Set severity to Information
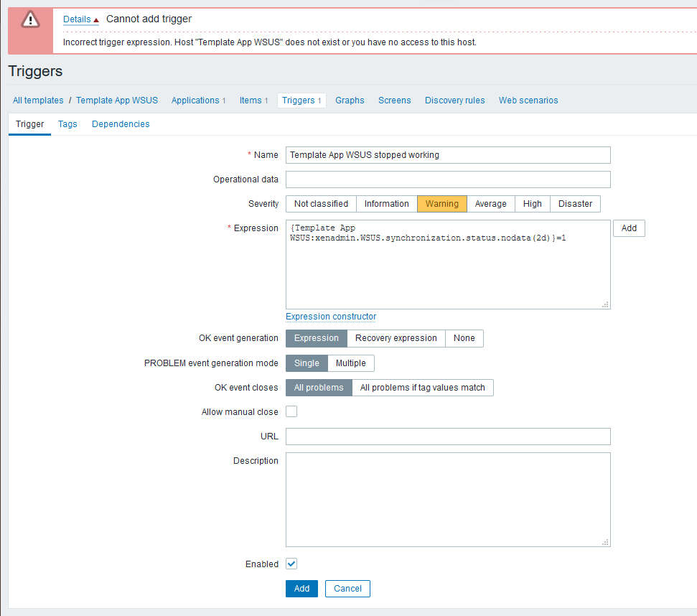This screenshot has height=616, width=697. coord(386,204)
